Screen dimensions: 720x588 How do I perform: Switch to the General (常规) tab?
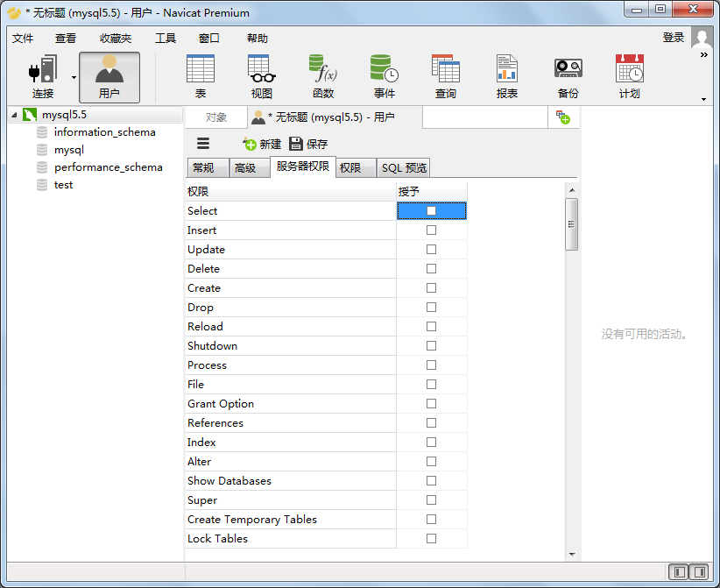point(208,167)
